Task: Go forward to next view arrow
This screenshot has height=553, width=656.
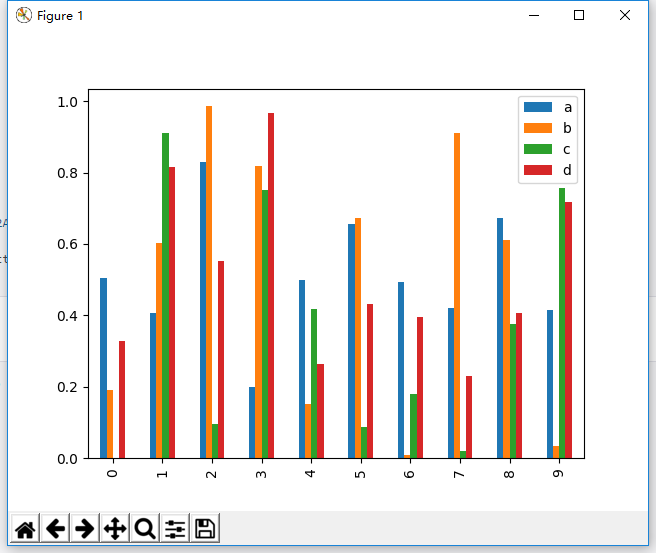Action: [85, 528]
